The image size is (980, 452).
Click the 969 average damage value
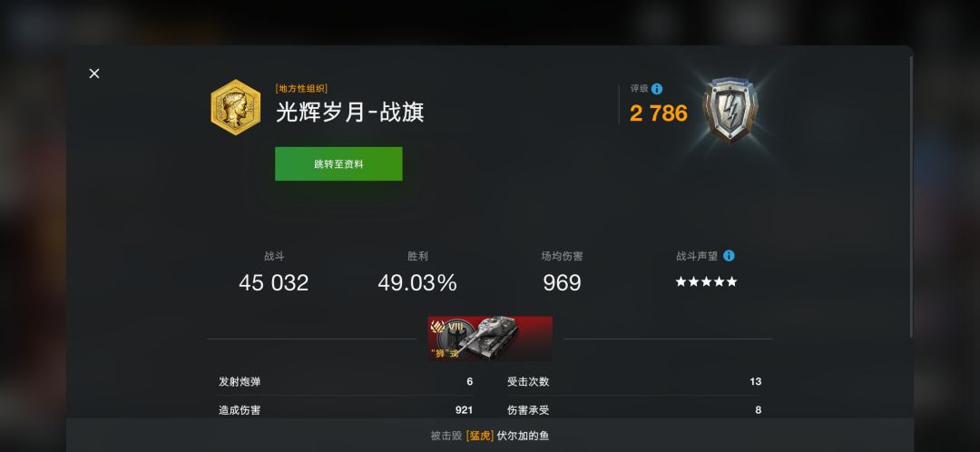click(x=562, y=282)
